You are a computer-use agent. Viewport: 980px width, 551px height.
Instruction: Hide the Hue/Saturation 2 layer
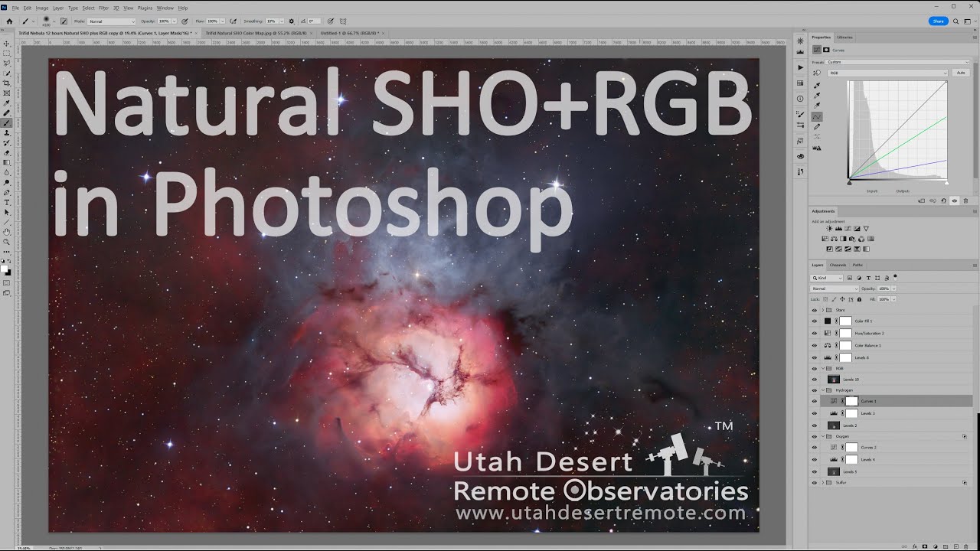[815, 333]
